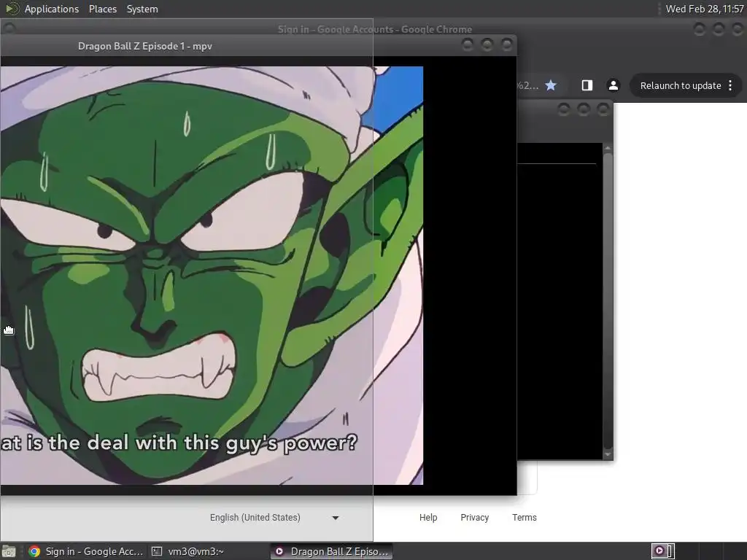Image resolution: width=747 pixels, height=560 pixels.
Task: Click the terminal icon beside vm3@vm3:~
Action: click(x=157, y=551)
